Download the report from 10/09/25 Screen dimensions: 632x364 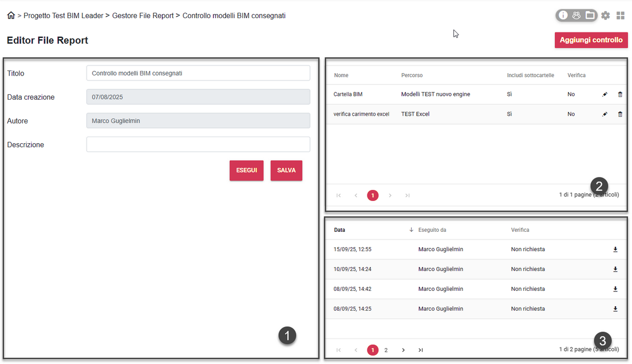click(615, 269)
